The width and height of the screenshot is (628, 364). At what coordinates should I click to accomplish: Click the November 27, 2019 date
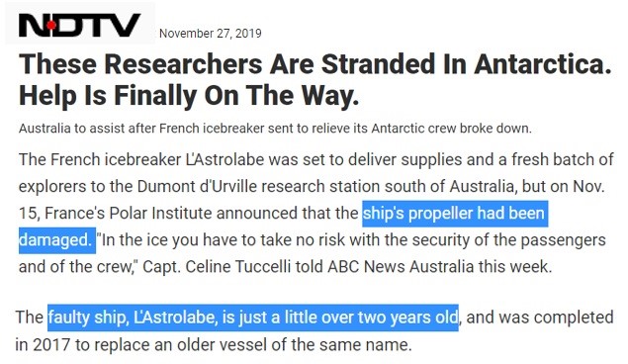click(211, 33)
